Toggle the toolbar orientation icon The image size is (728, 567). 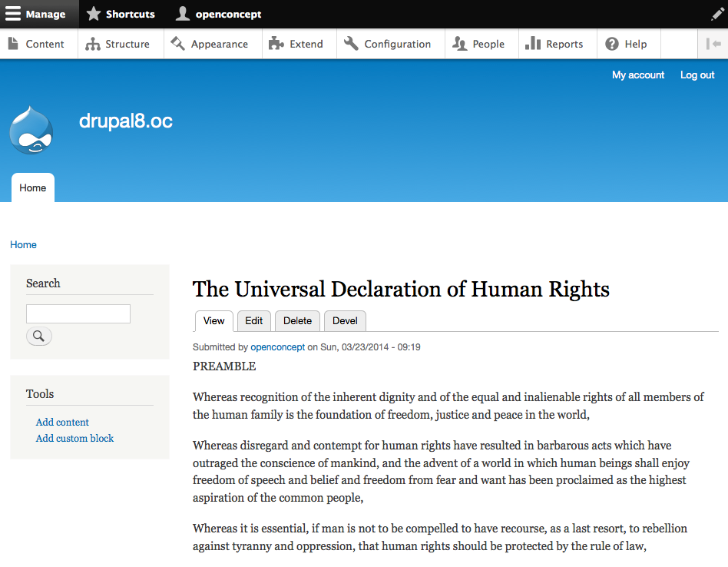(713, 44)
